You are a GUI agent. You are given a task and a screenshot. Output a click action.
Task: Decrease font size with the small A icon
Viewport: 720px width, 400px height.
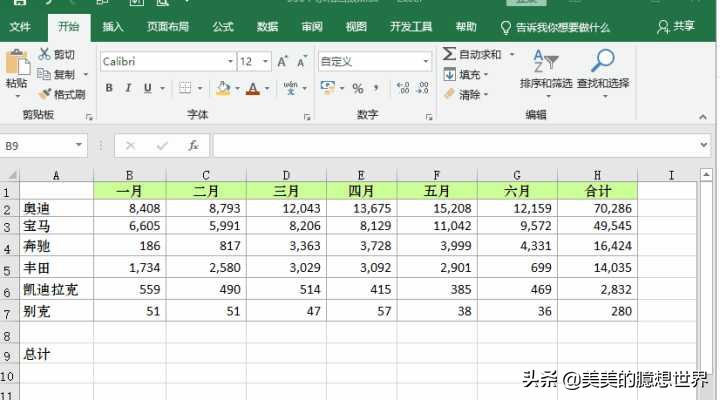click(x=302, y=62)
